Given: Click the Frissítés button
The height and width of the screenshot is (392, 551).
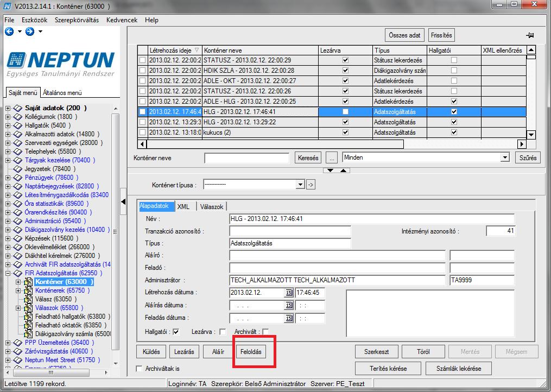Looking at the screenshot, I should pos(441,35).
